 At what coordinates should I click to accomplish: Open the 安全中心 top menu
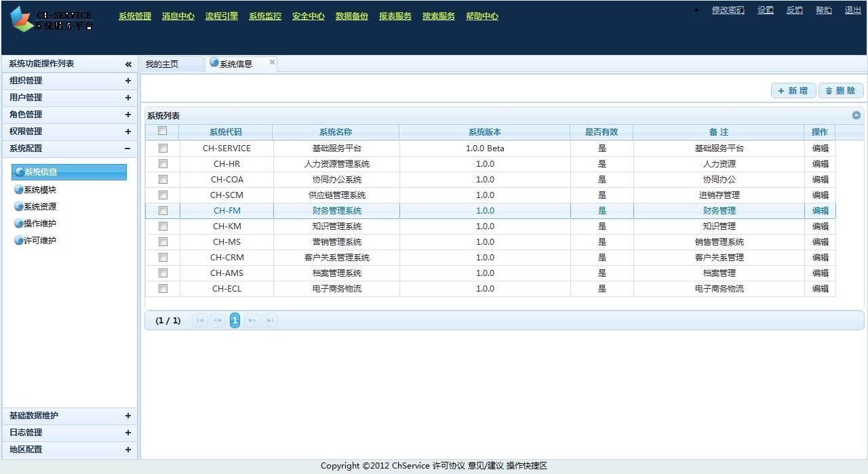309,16
